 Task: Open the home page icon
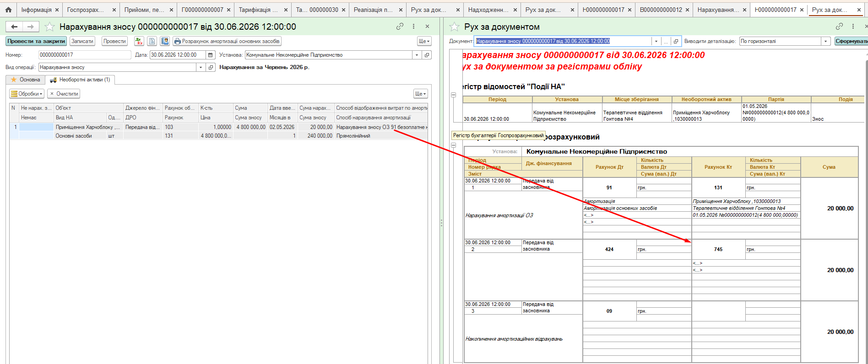pyautogui.click(x=8, y=9)
